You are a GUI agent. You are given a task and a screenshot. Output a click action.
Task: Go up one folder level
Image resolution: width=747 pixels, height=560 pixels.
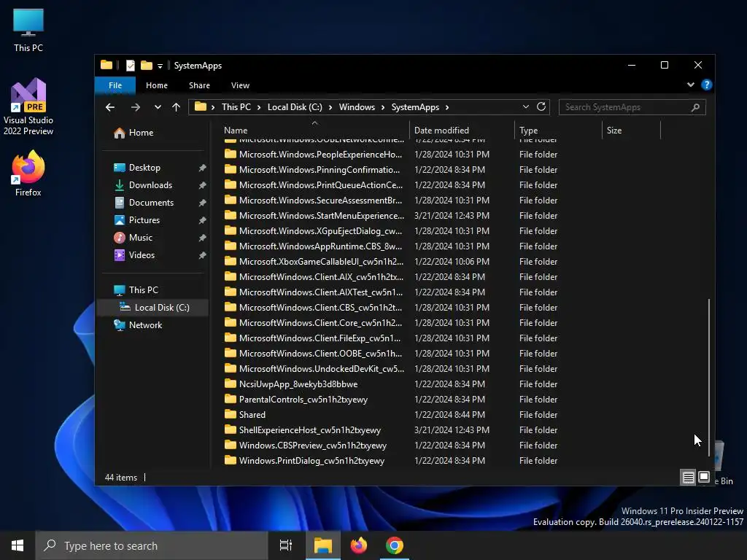(x=177, y=107)
